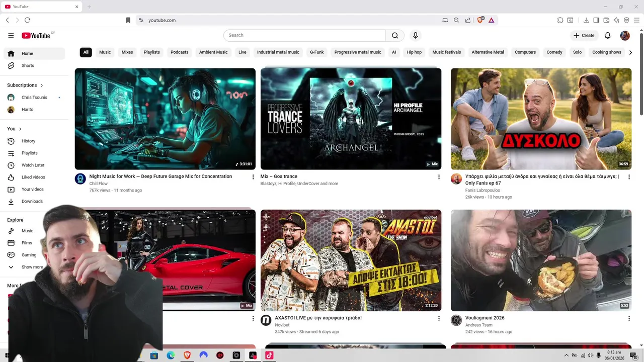Open the Night Music for Work video title
Screen dimensions: 644x362
[160, 176]
